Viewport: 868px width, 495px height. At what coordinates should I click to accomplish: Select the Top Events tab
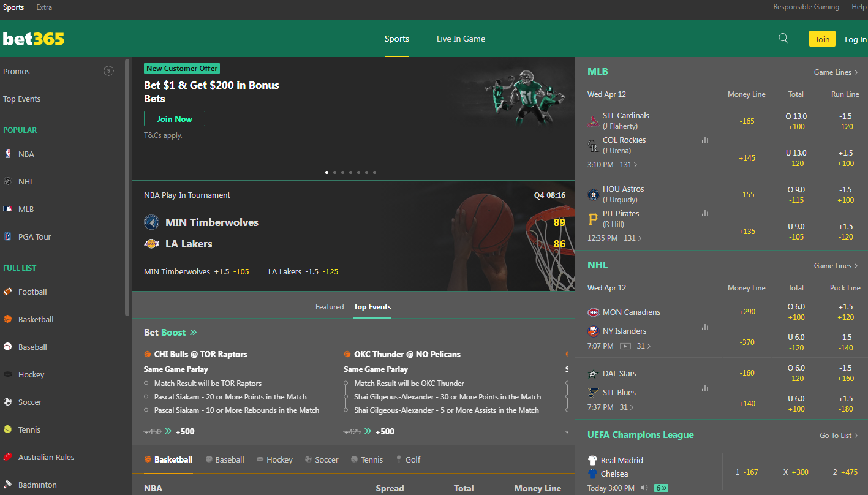coord(372,307)
